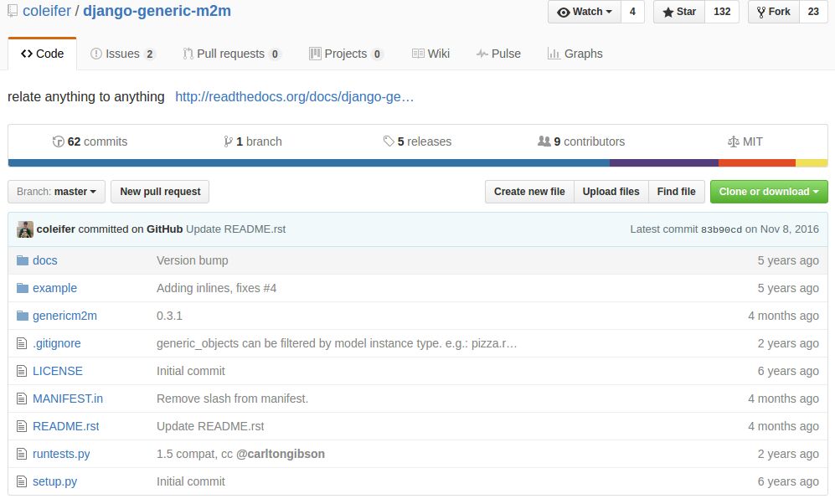Click the file icon beside .gitignore
The image size is (835, 504).
(x=21, y=343)
